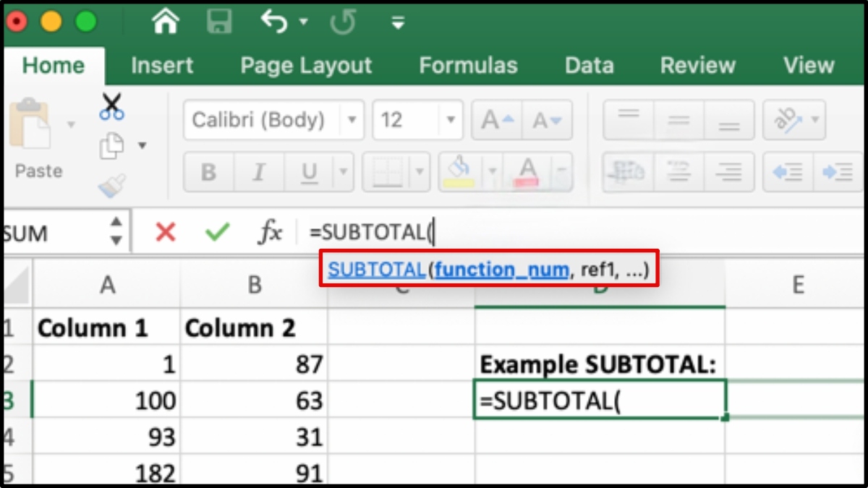The image size is (868, 488).
Task: Click the Cut scissors icon
Action: pyautogui.click(x=111, y=106)
